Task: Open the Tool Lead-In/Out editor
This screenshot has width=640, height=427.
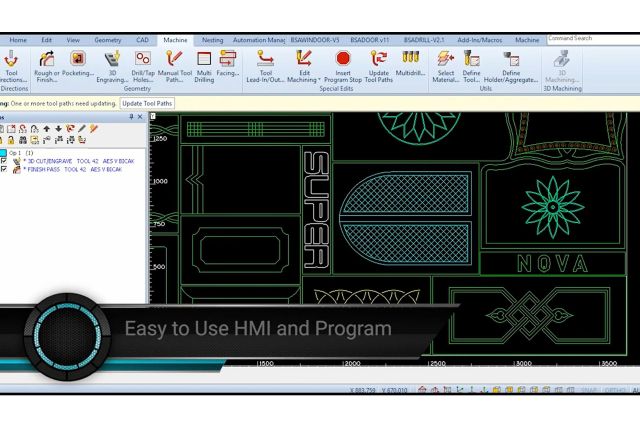Action: click(x=265, y=64)
